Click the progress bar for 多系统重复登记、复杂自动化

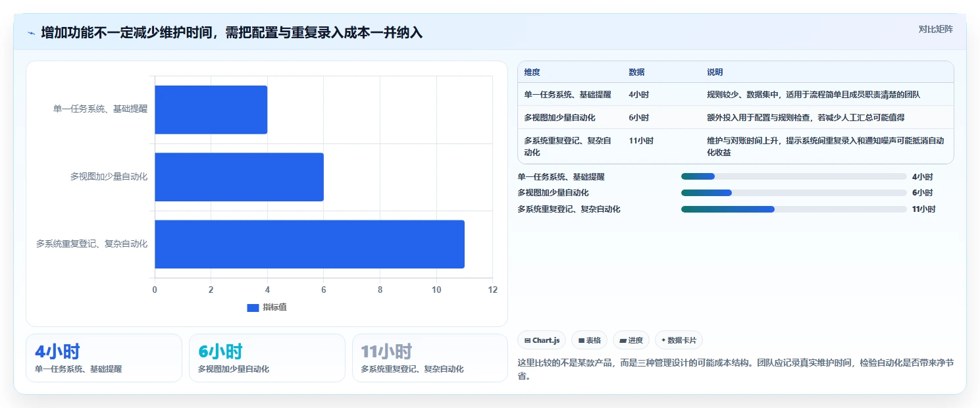pos(794,209)
